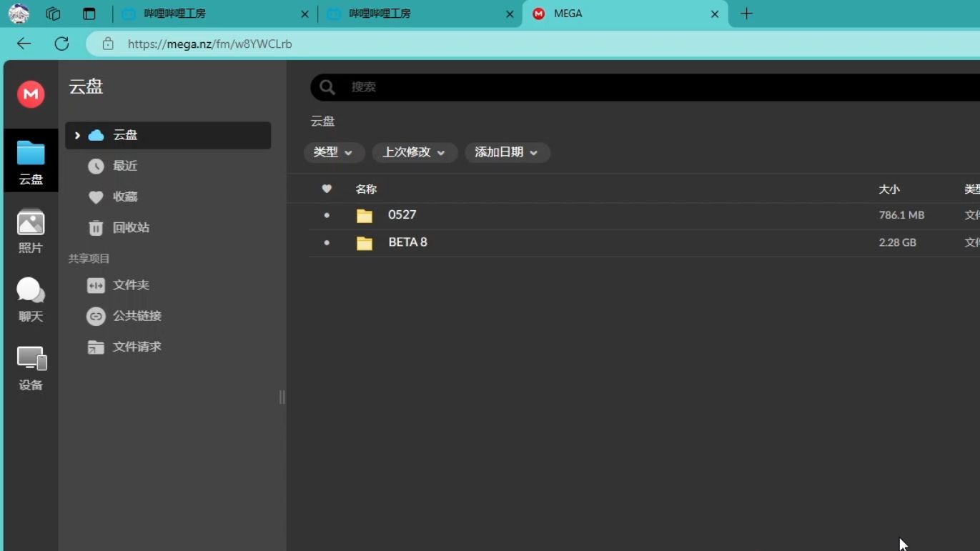Close the first 哔哩哔哩工房 tab

click(x=305, y=14)
